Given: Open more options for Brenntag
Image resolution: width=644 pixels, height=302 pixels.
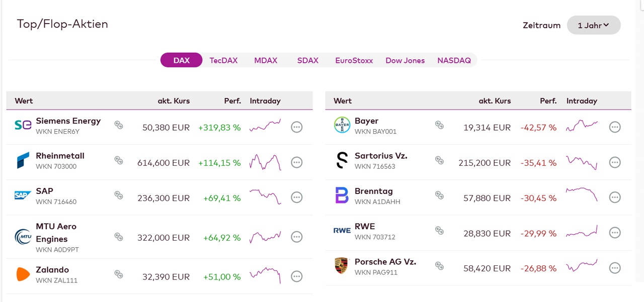Looking at the screenshot, I should tap(615, 197).
